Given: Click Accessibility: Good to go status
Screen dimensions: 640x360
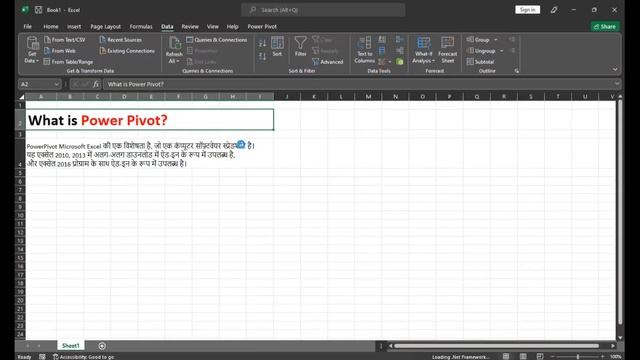Looking at the screenshot, I should point(84,357).
